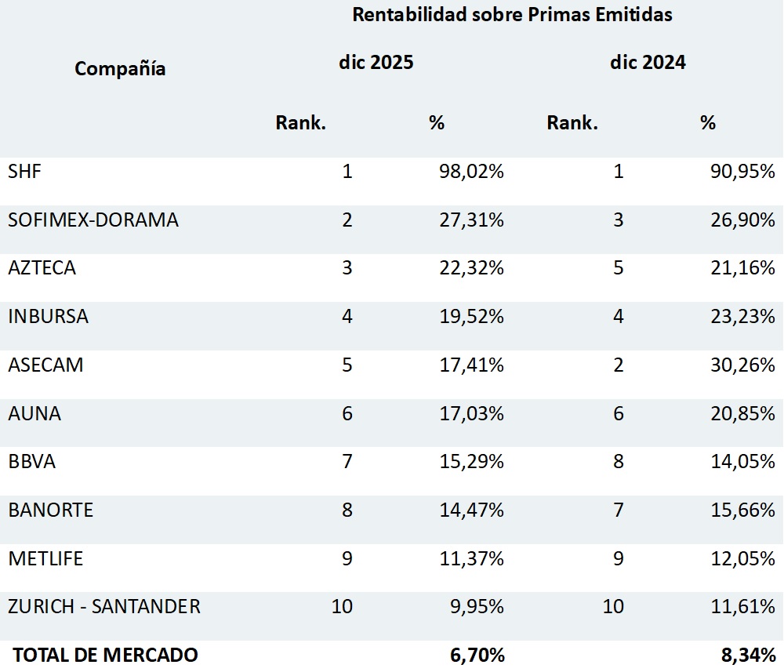Click the dic 2025 period header

[x=376, y=63]
